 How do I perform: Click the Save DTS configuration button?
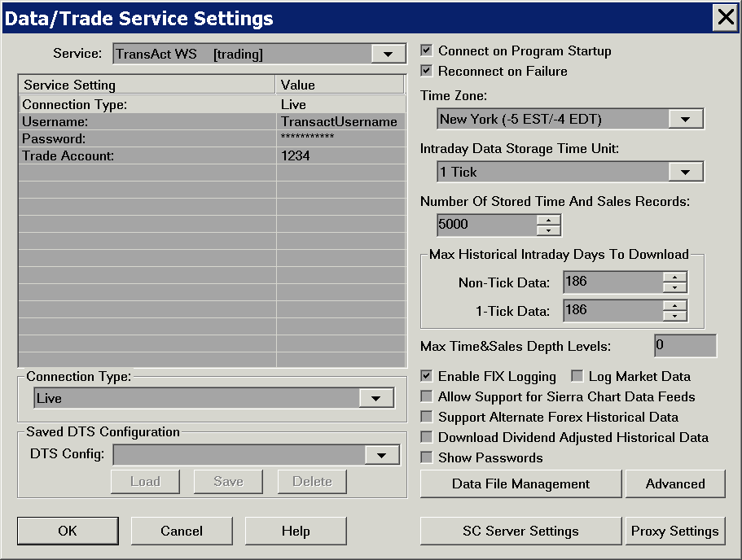point(228,482)
